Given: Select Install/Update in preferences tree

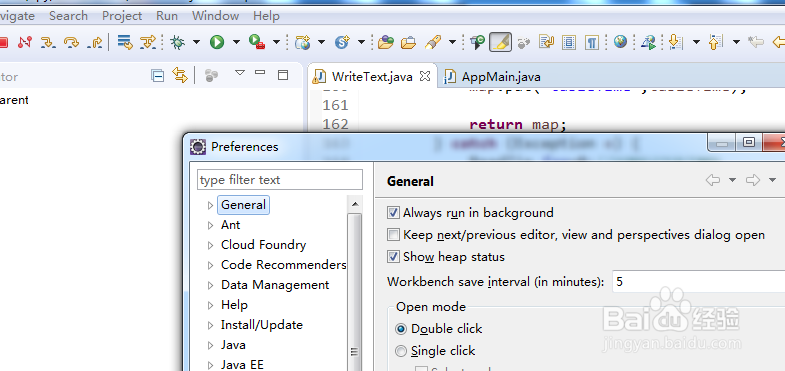Looking at the screenshot, I should click(x=262, y=325).
